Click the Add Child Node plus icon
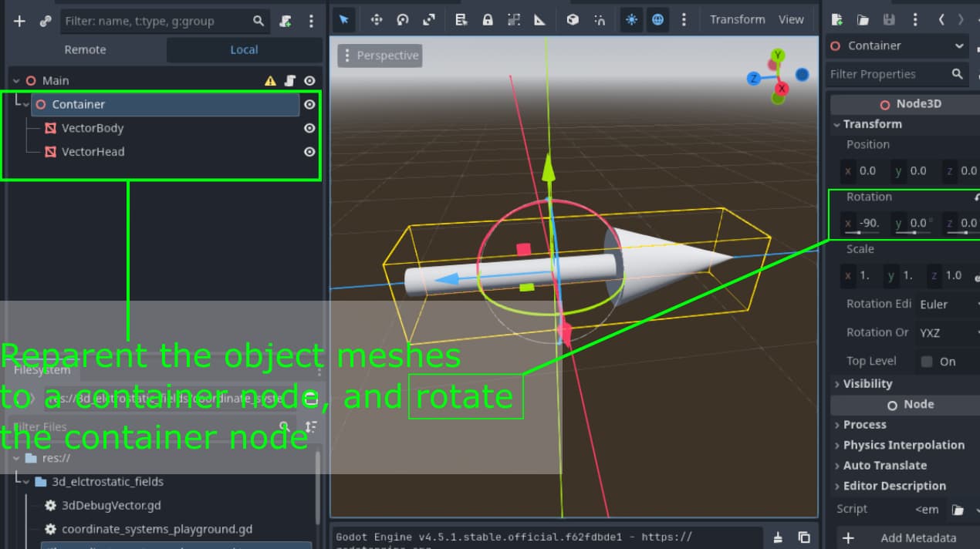The height and width of the screenshot is (549, 980). click(x=19, y=21)
